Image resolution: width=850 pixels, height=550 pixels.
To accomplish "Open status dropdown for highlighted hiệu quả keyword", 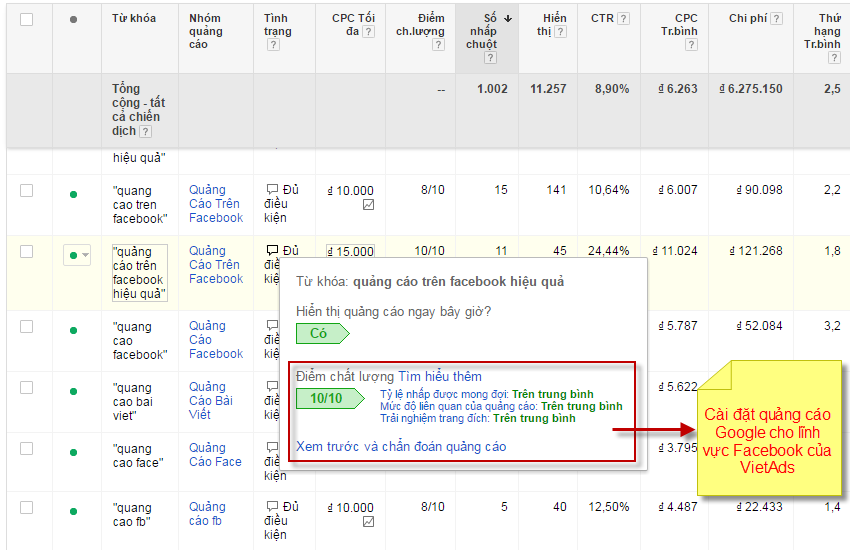I will 76,255.
